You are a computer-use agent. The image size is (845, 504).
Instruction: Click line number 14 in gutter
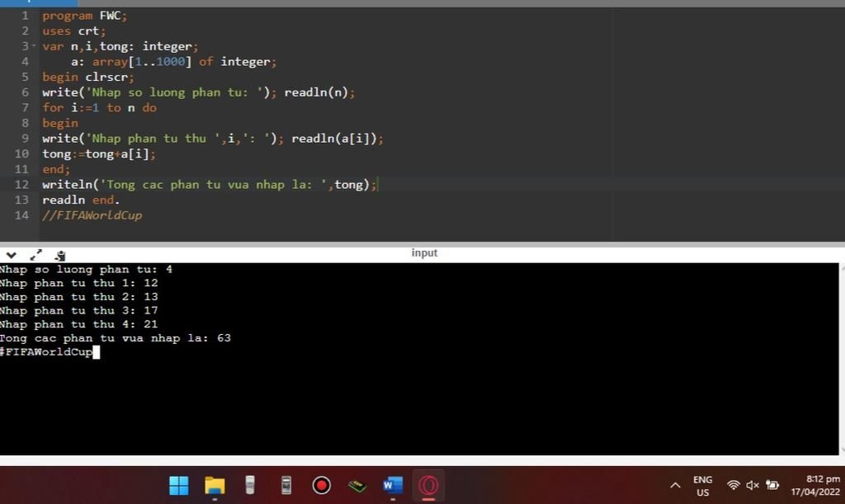click(x=21, y=215)
